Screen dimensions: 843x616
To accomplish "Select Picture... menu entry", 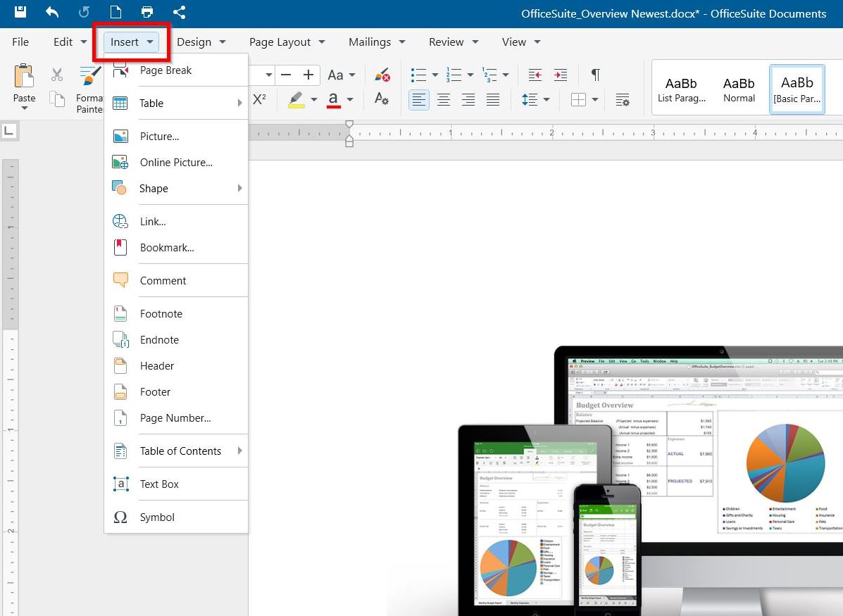I will (176, 137).
